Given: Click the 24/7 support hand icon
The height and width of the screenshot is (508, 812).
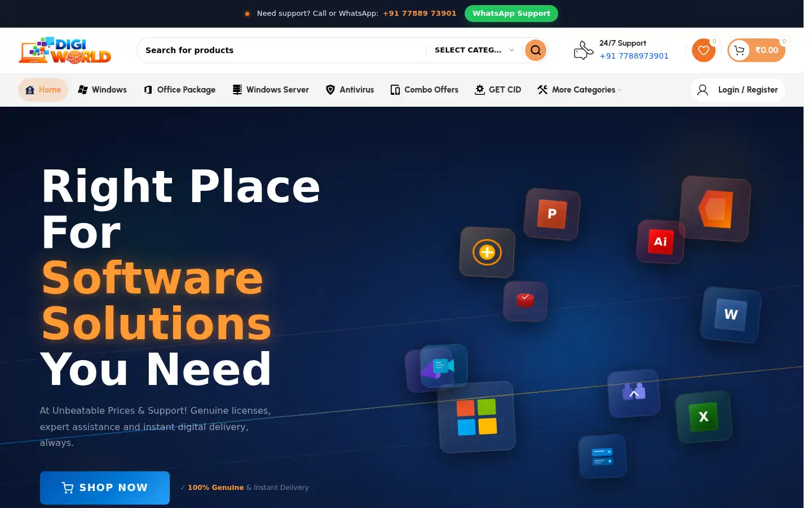Looking at the screenshot, I should pos(584,50).
